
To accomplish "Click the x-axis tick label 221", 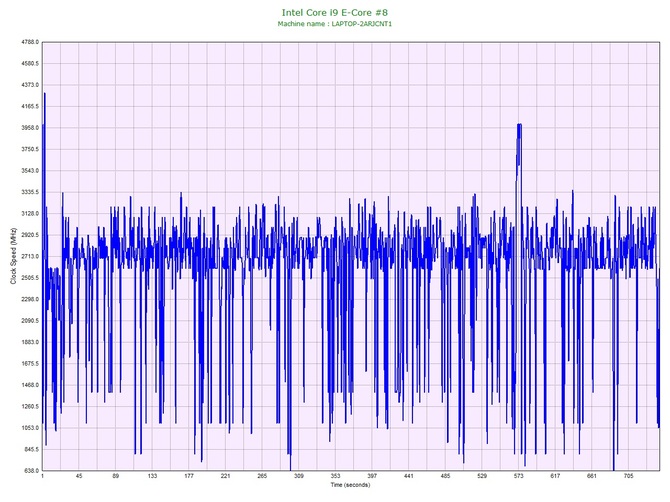I will coord(226,476).
